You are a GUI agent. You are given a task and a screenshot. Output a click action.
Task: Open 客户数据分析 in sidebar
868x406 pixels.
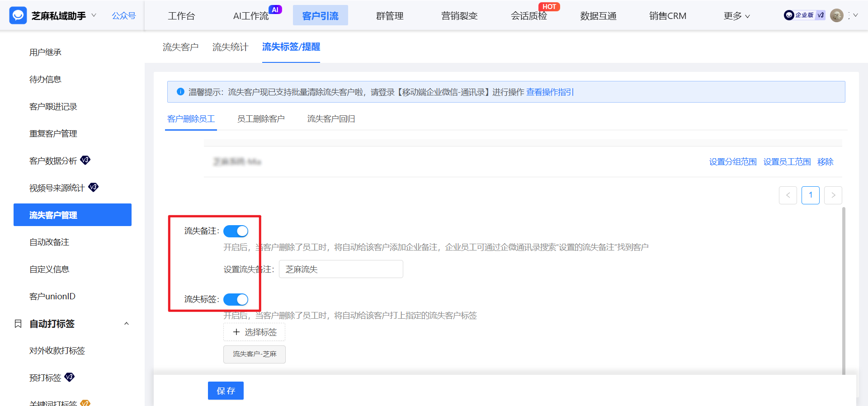click(53, 161)
